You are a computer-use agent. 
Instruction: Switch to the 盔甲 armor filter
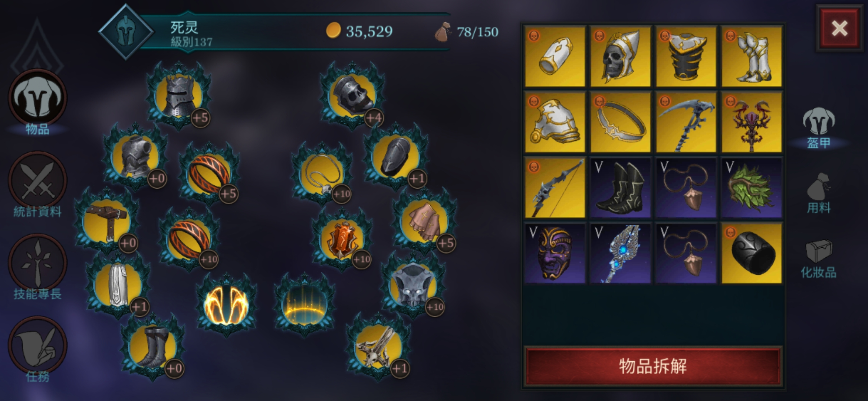[818, 128]
